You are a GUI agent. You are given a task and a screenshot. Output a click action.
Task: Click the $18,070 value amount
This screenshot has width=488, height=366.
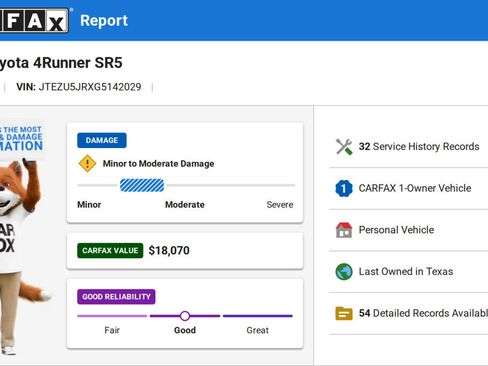pos(169,250)
